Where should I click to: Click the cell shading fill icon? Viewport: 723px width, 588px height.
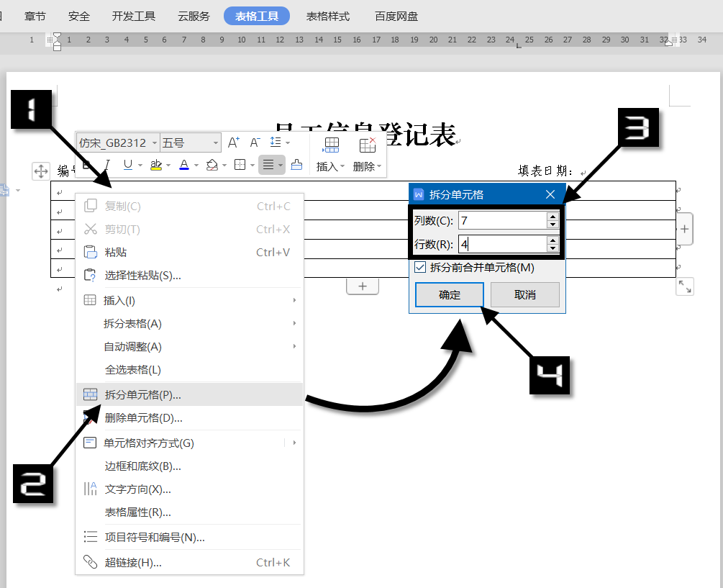(x=212, y=165)
